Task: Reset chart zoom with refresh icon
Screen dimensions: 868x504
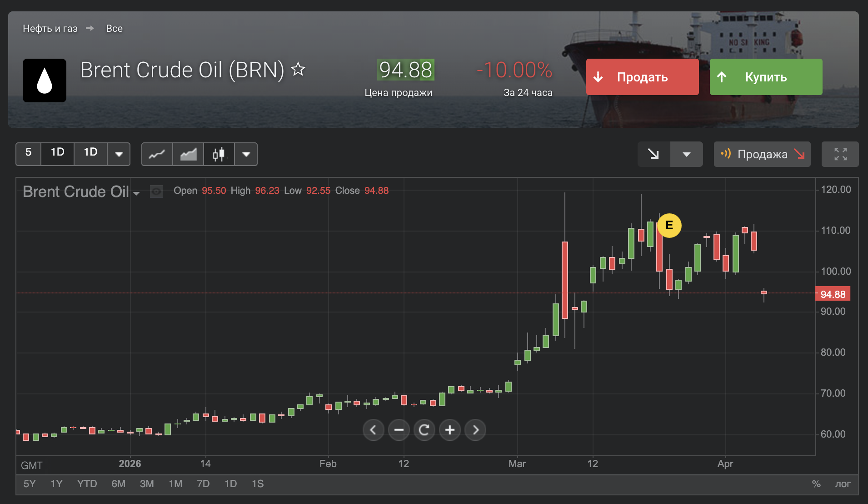Action: (x=424, y=430)
